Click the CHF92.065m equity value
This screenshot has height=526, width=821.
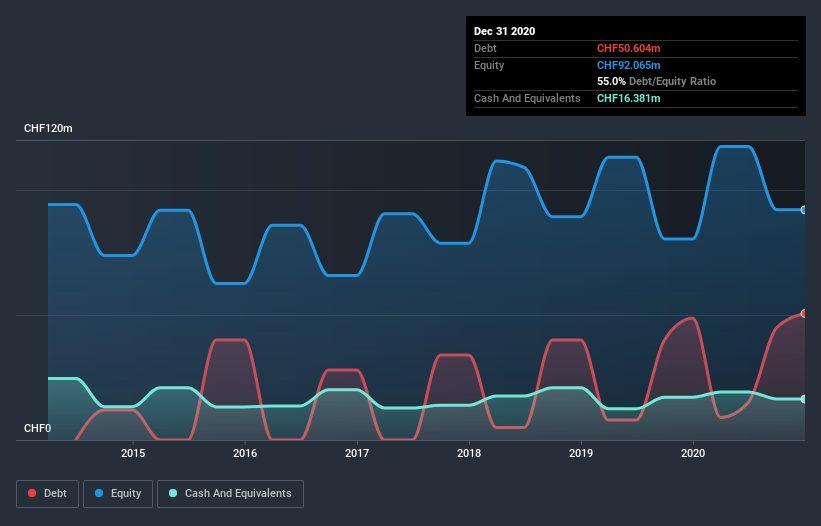629,65
